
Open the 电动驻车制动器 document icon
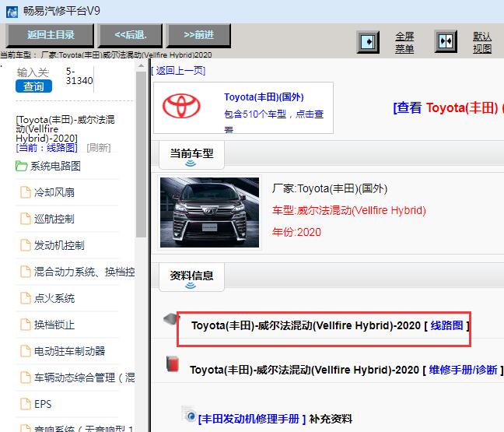point(26,351)
